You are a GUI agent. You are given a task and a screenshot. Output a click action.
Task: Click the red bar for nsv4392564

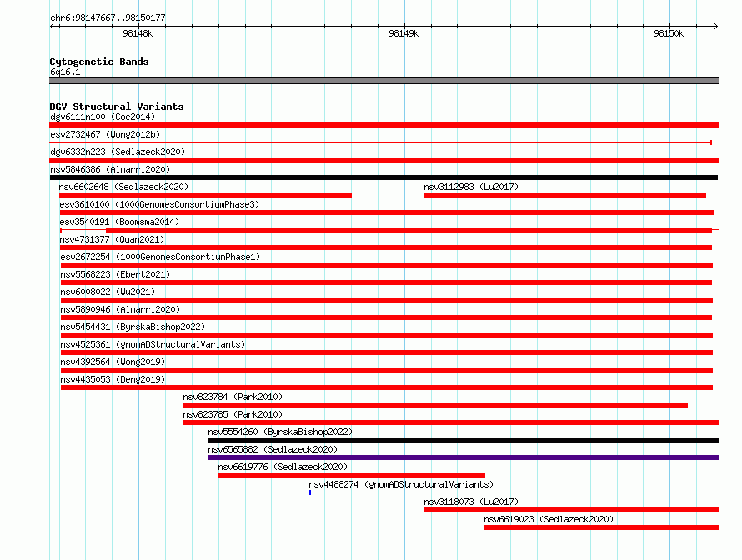pyautogui.click(x=387, y=370)
